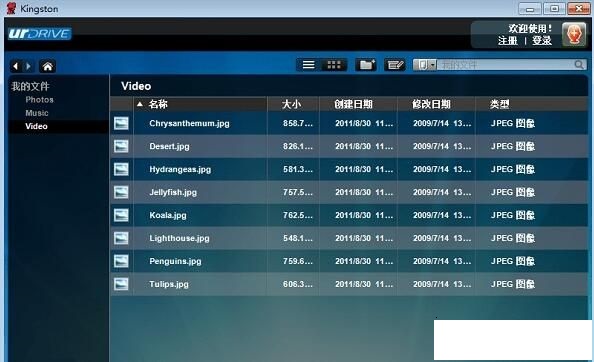This screenshot has height=362, width=594.
Task: Open the Music folder in the sidebar
Action: coord(37,113)
